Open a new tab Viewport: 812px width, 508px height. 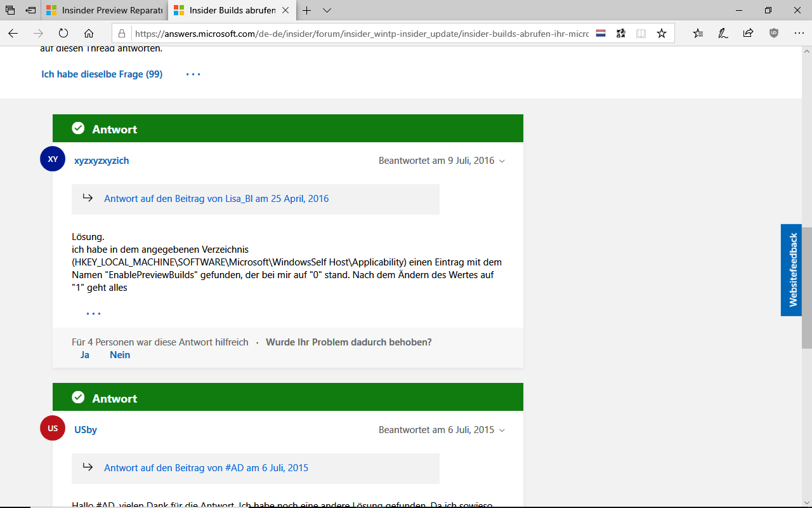[307, 10]
